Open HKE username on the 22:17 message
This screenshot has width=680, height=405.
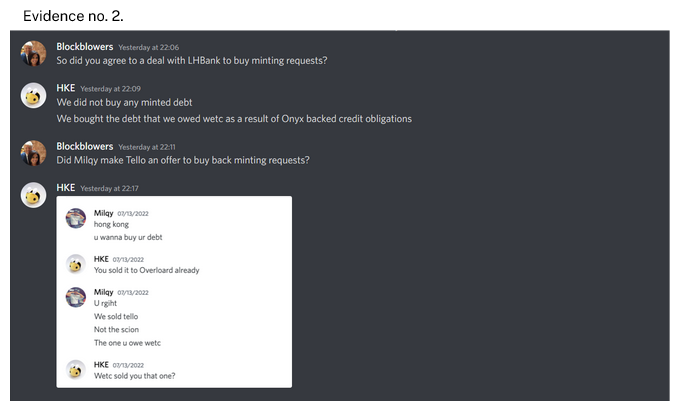click(65, 188)
